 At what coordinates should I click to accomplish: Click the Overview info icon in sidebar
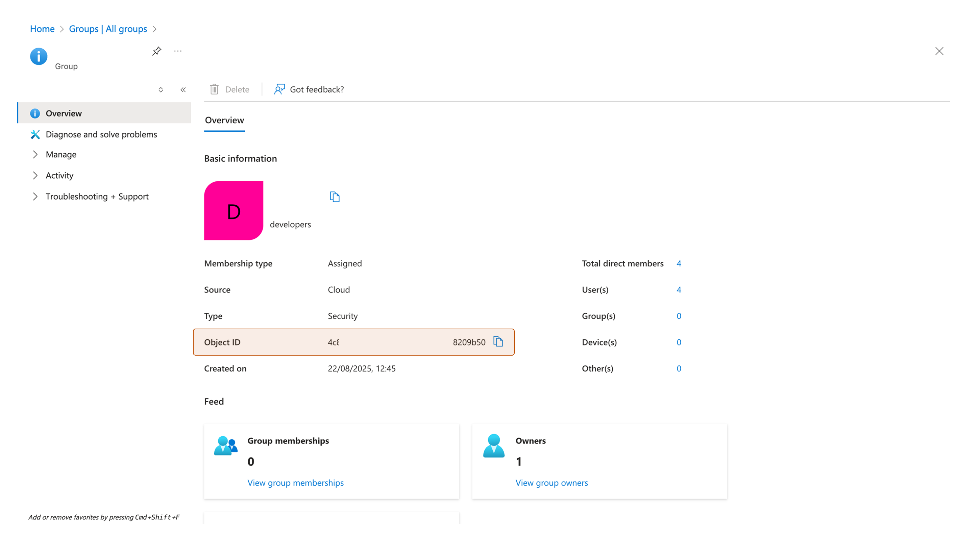(35, 113)
